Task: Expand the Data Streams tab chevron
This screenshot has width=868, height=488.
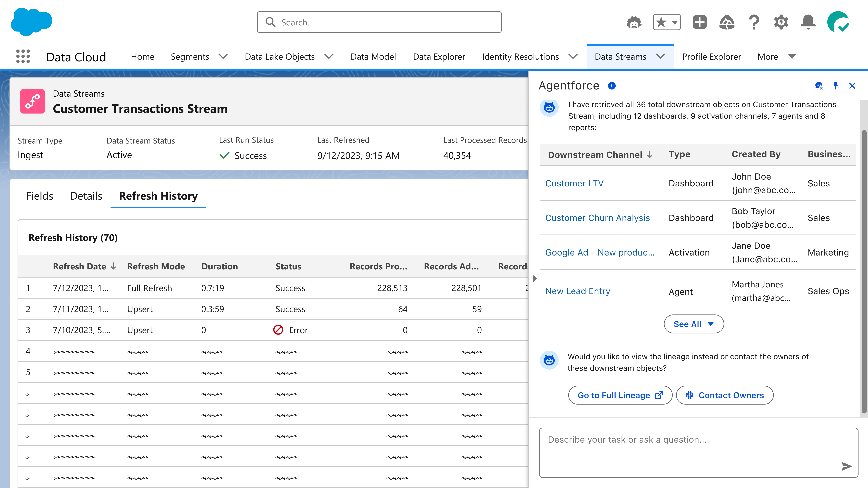Action: (x=660, y=56)
